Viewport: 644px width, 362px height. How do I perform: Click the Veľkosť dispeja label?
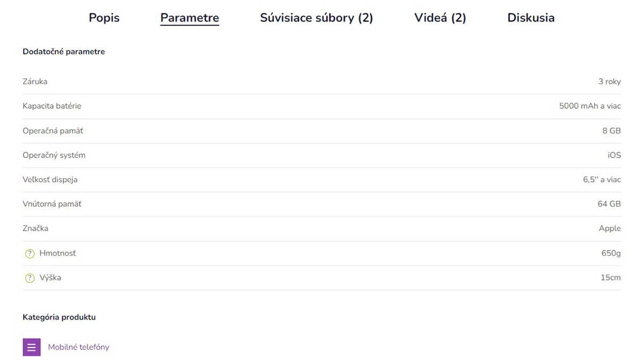pos(50,180)
